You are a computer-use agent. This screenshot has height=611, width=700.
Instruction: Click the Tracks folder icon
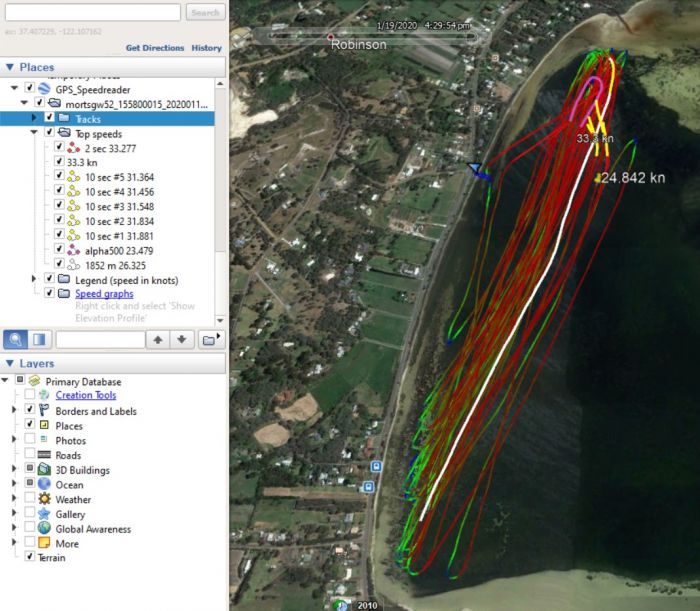pyautogui.click(x=64, y=118)
